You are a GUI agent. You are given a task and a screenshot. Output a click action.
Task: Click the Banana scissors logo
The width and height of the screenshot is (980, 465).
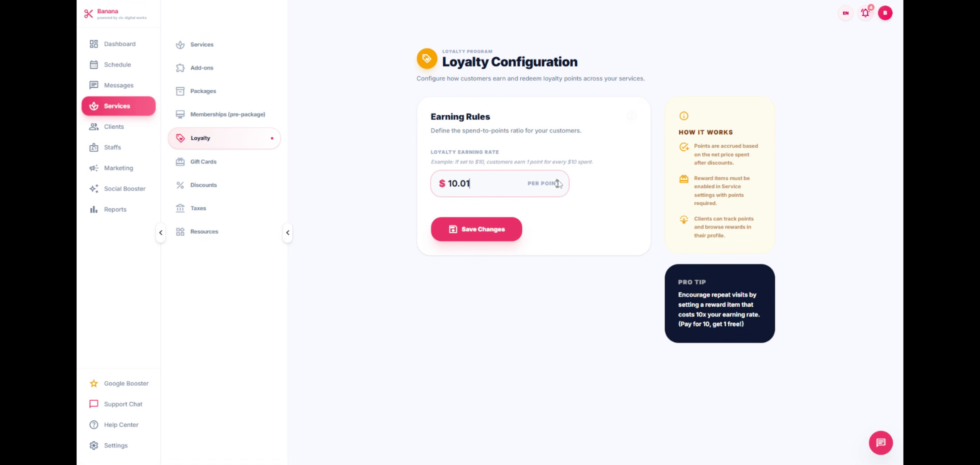pos(89,14)
